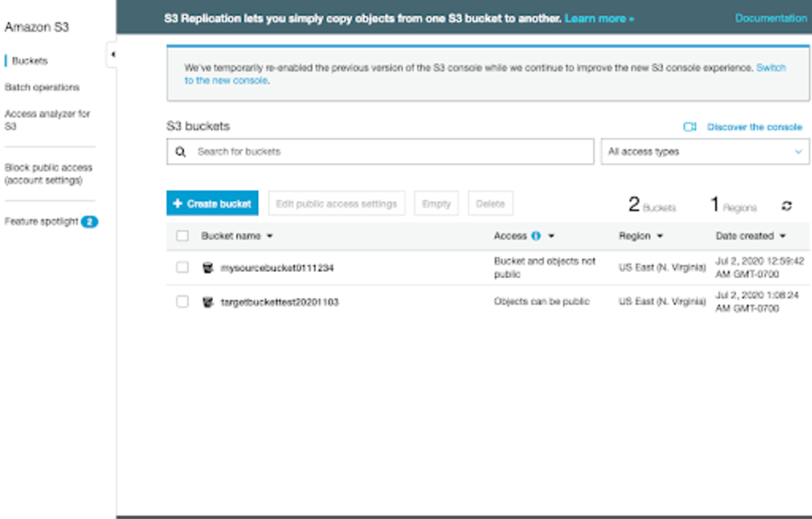812x519 pixels.
Task: Open Feature spotlight in sidebar
Action: click(42, 222)
